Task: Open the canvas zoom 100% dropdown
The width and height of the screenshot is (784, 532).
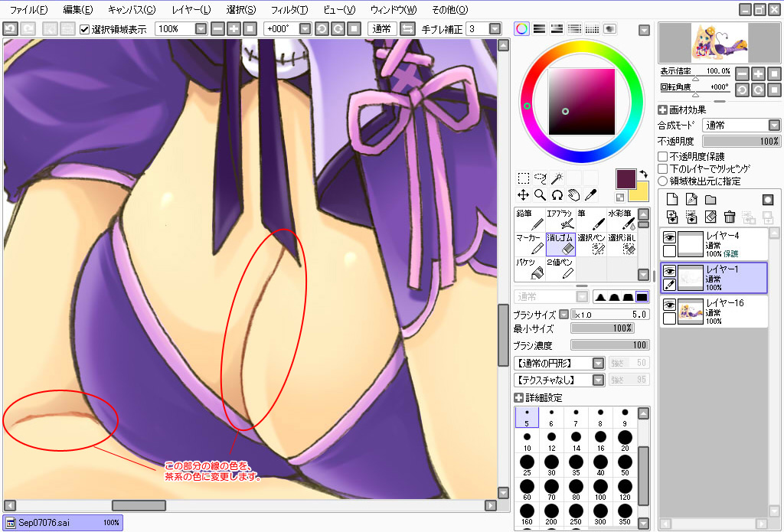Action: click(x=201, y=29)
